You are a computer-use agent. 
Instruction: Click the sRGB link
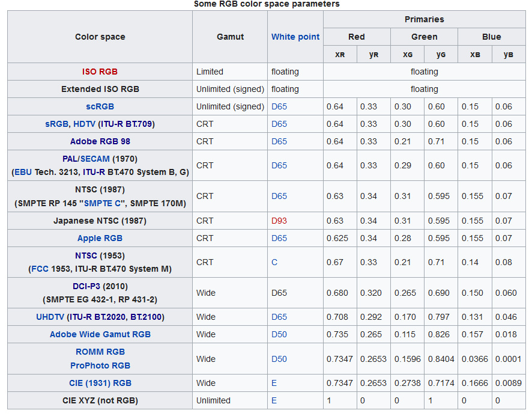(x=56, y=124)
